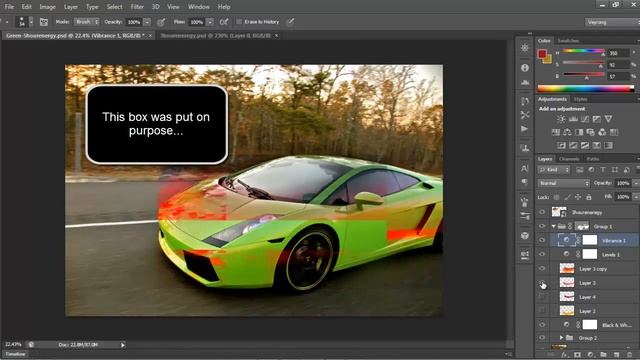The image size is (640, 360).
Task: Lock all with padlock icon
Action: [x=589, y=197]
